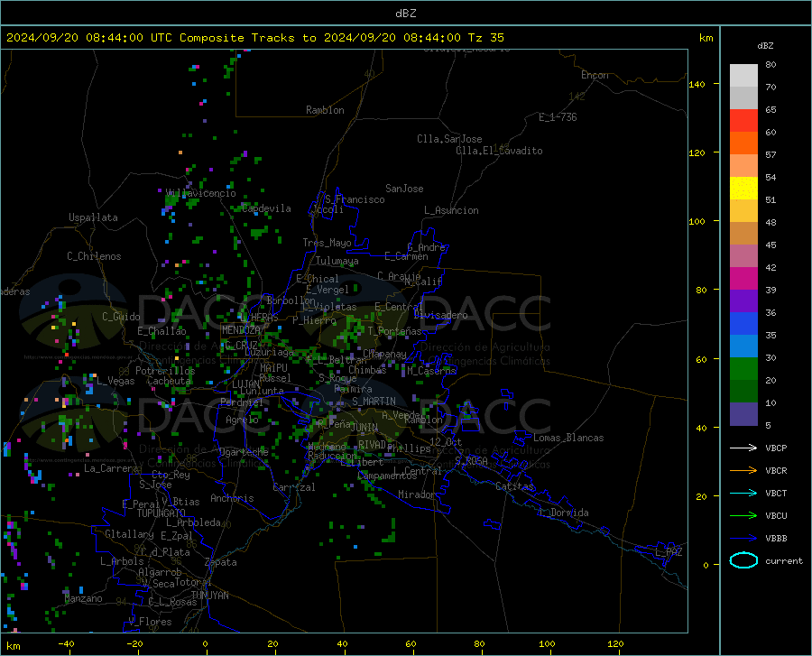Click the 120 tick on horizontal axis
The image size is (812, 656).
click(615, 644)
